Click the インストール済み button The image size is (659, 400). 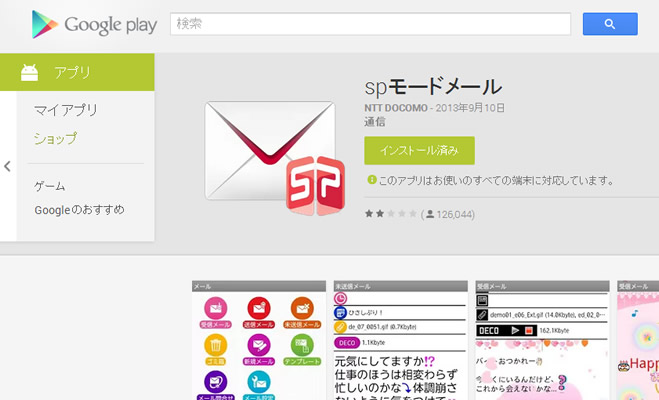pos(419,150)
